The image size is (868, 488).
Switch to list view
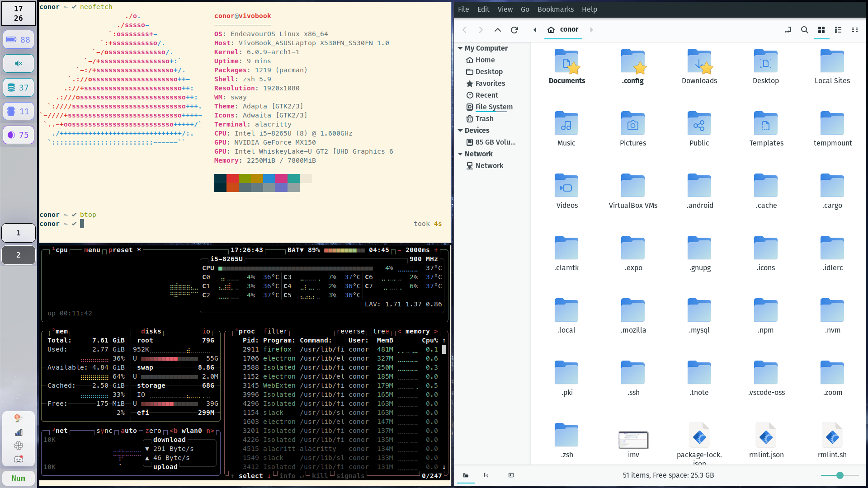click(838, 30)
